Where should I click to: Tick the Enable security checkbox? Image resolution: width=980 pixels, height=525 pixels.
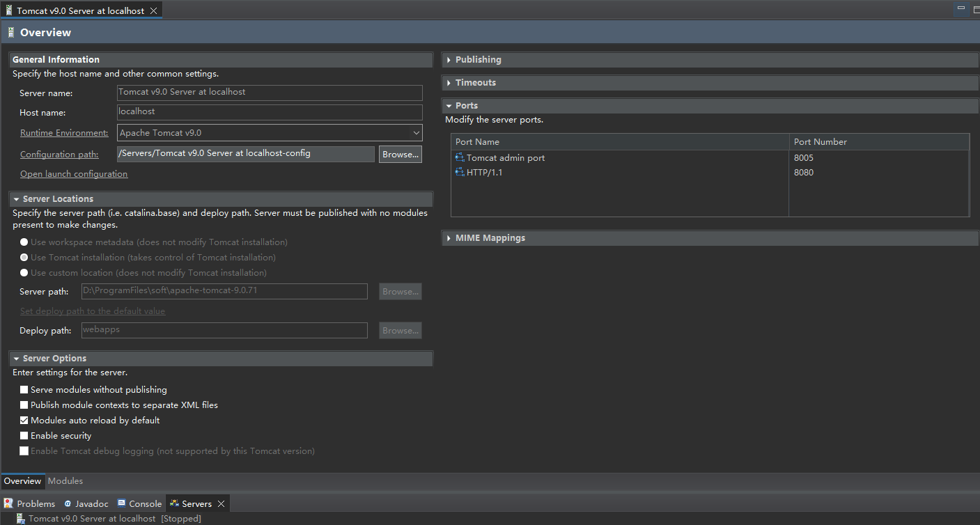coord(24,436)
